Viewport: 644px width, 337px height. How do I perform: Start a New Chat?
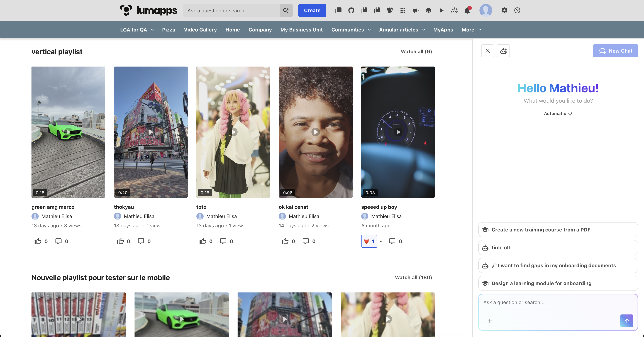point(616,51)
